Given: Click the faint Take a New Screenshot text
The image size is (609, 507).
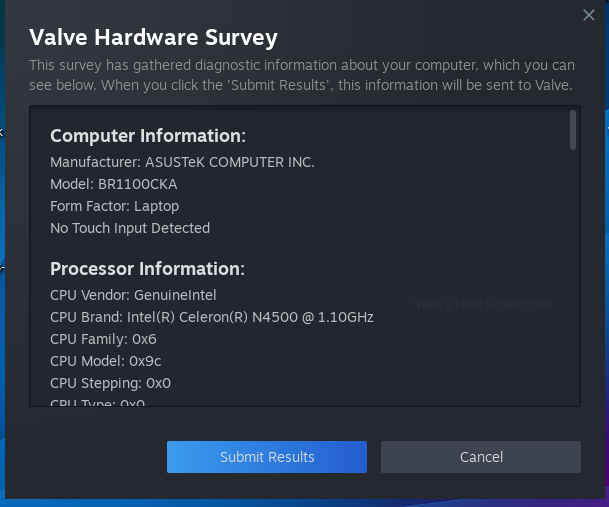Looking at the screenshot, I should (482, 304).
